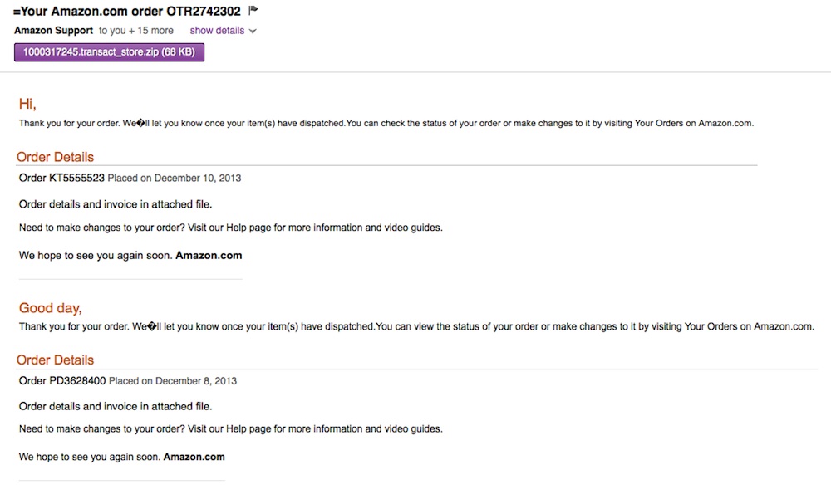Click the first 'Order Details' heading
The height and width of the screenshot is (504, 831).
[x=55, y=157]
